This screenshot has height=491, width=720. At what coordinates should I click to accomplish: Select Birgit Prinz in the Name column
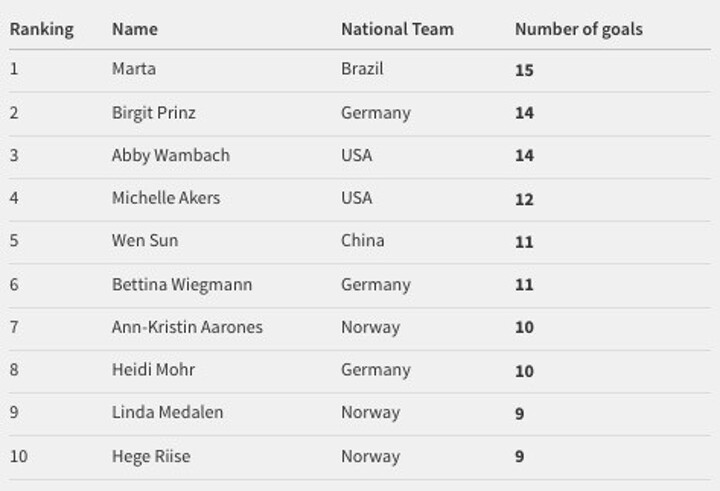tap(154, 112)
